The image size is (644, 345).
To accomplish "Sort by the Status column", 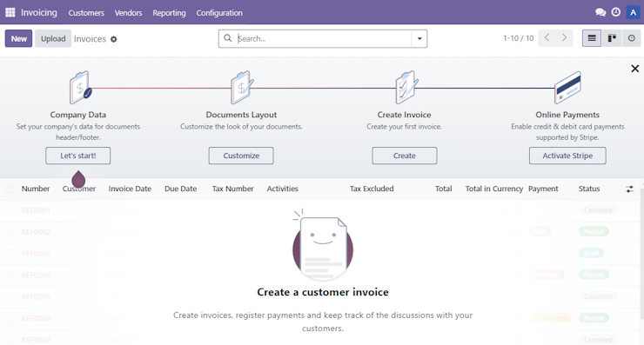I will pyautogui.click(x=589, y=189).
